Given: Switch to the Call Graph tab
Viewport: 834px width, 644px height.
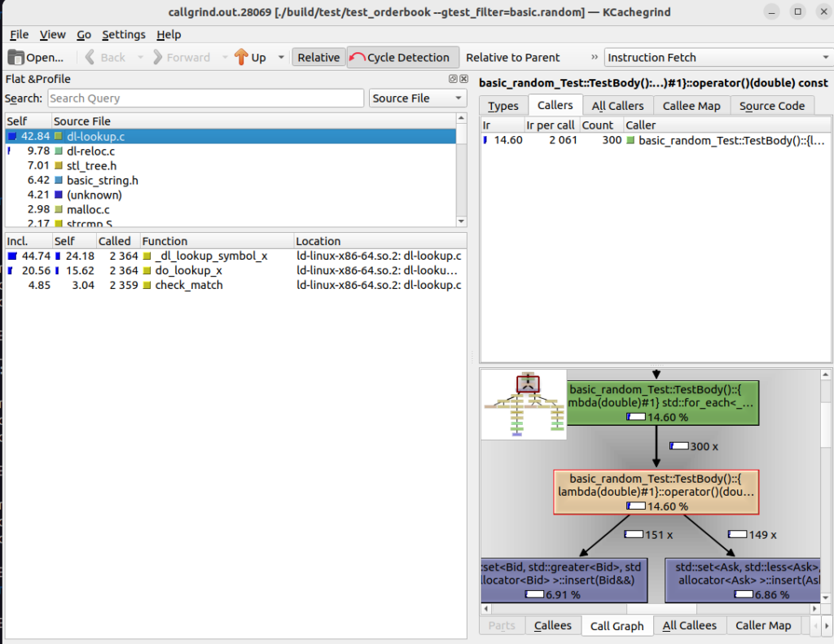Looking at the screenshot, I should coord(617,626).
